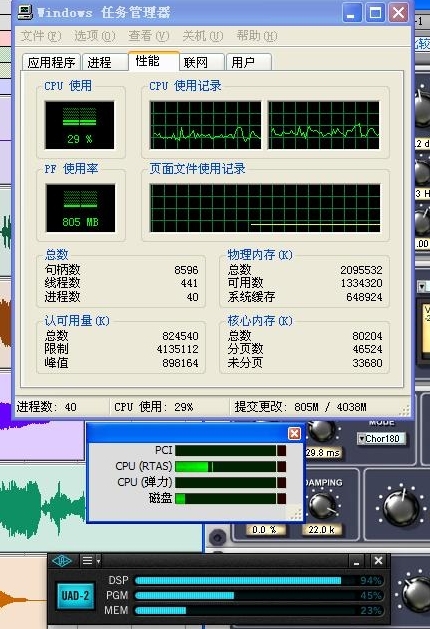Viewport: 430px width, 629px height.
Task: Select the 句柄数 value 8596
Action: coord(186,270)
